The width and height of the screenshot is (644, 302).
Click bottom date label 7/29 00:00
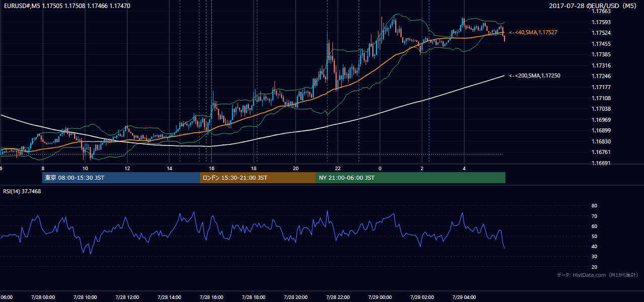pyautogui.click(x=380, y=297)
